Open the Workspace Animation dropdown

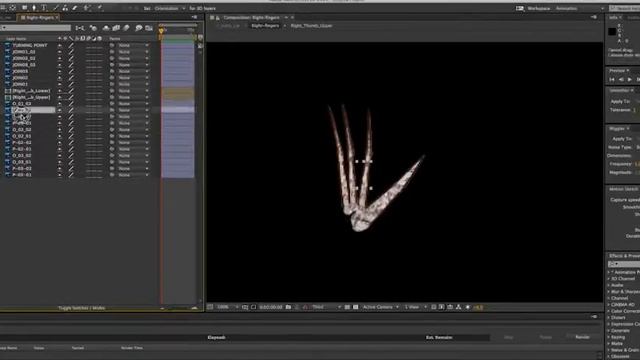click(x=580, y=8)
